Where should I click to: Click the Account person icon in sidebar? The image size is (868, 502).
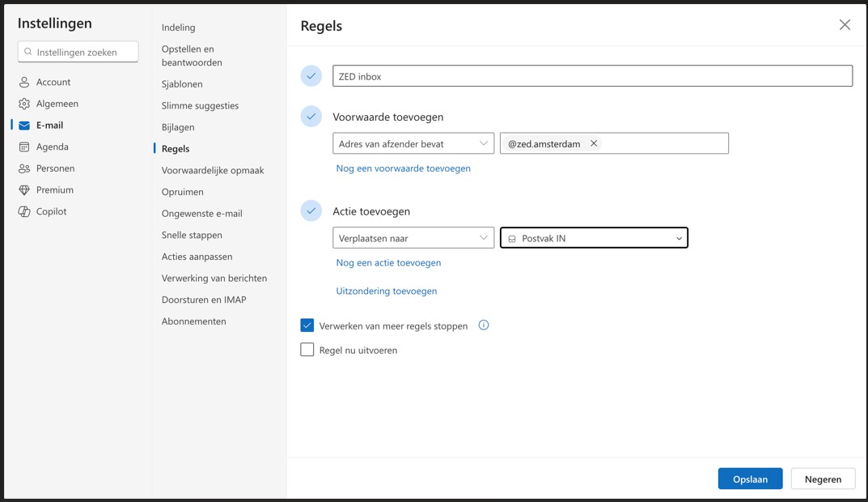coord(24,82)
